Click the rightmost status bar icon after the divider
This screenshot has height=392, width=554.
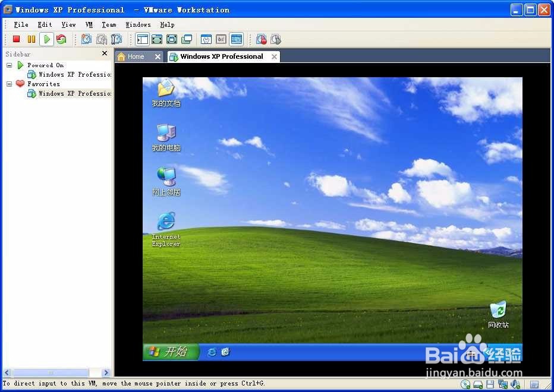[534, 384]
